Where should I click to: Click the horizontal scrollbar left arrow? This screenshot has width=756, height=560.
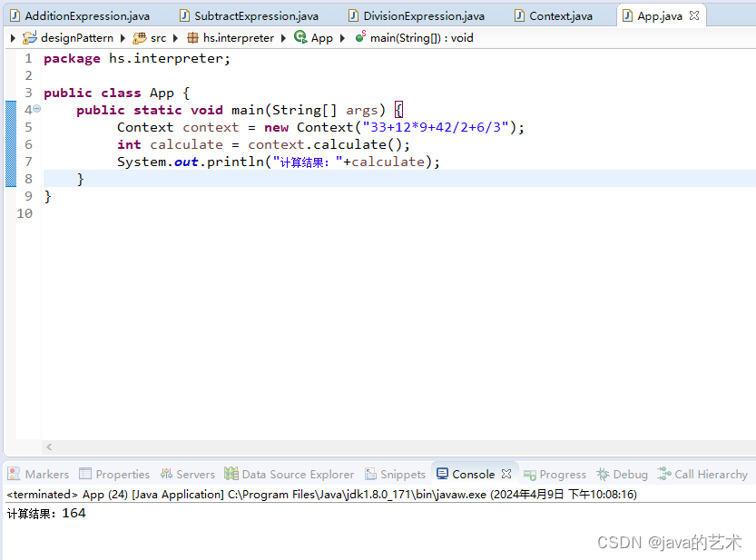click(x=49, y=447)
